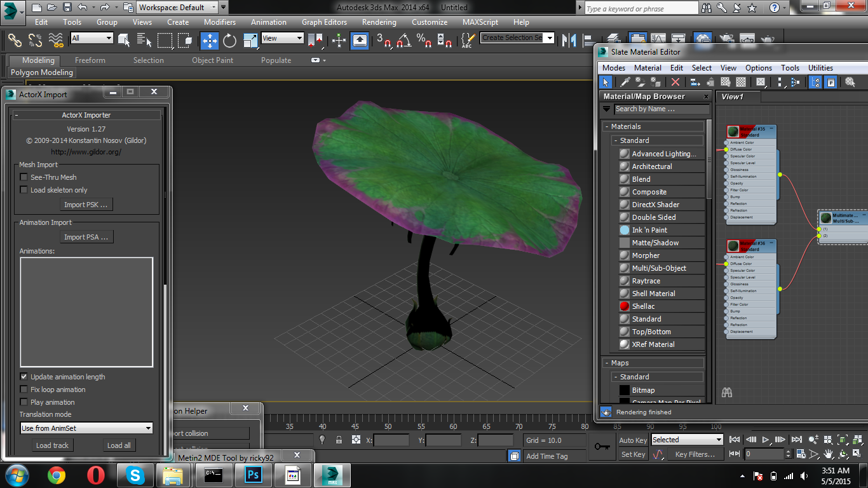Click the Load all button
868x488 pixels.
(119, 445)
